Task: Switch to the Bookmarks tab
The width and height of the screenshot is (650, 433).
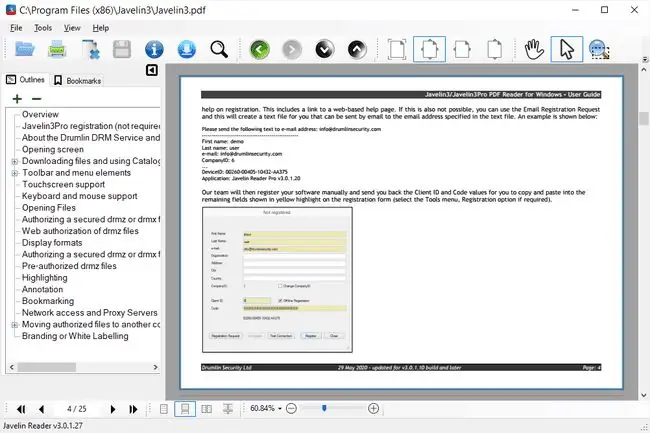Action: 78,80
